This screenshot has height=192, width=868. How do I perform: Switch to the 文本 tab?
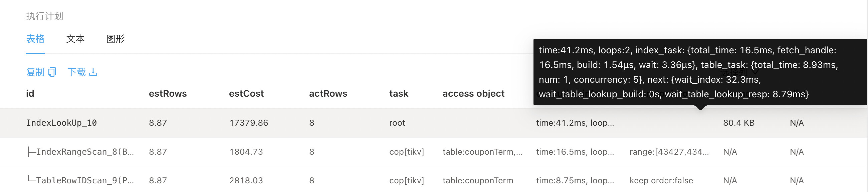(75, 39)
